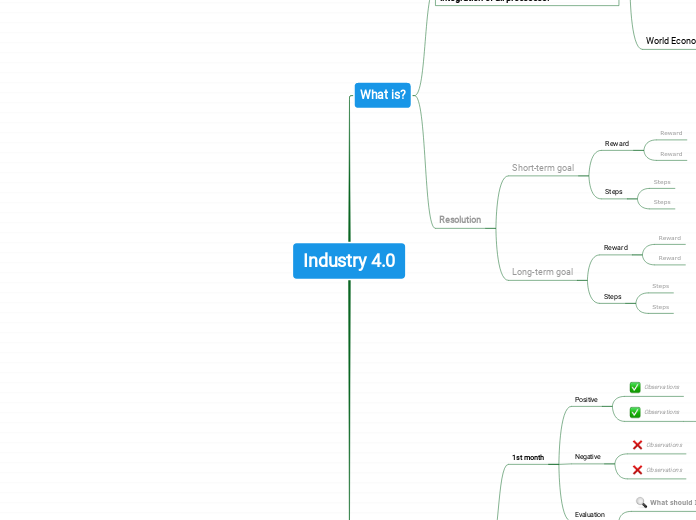
Task: Select the What is? node
Action: coord(383,95)
